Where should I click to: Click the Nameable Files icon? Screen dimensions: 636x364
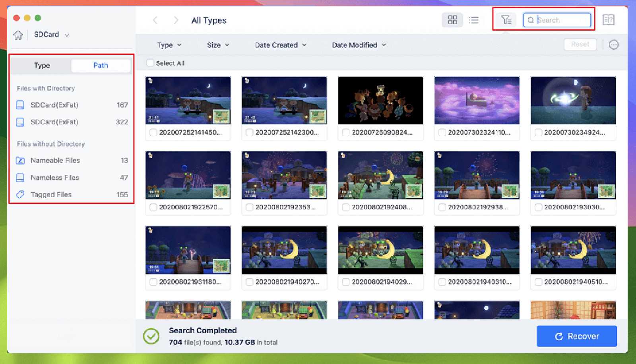[20, 161]
